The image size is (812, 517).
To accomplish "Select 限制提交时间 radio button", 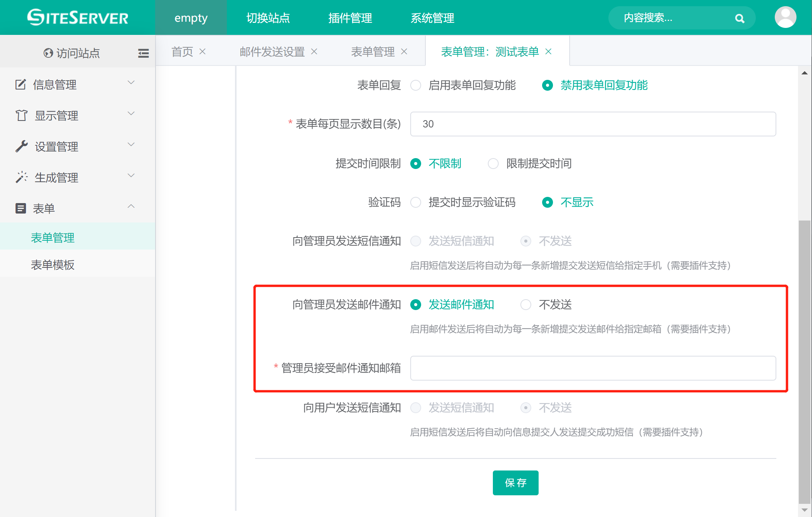I will click(493, 164).
